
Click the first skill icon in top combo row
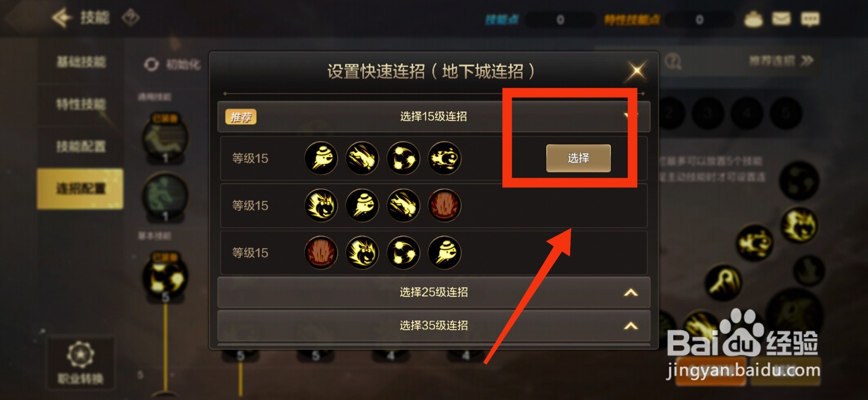pyautogui.click(x=321, y=158)
